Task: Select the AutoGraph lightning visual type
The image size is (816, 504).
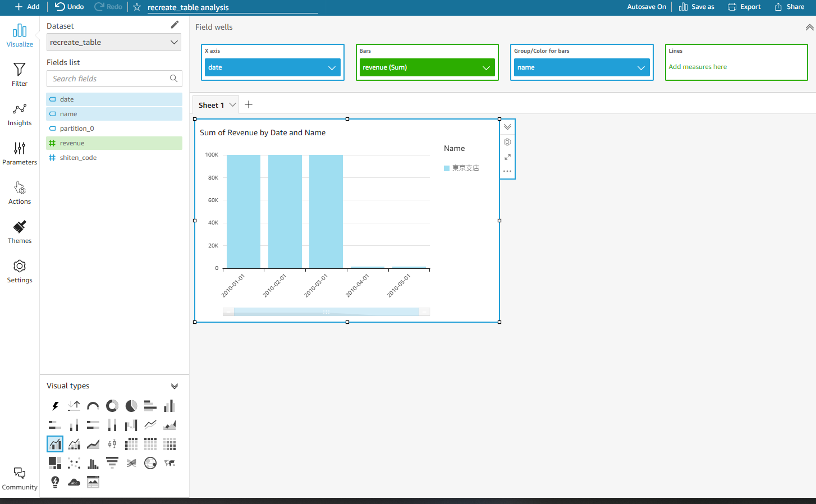Action: click(x=55, y=406)
